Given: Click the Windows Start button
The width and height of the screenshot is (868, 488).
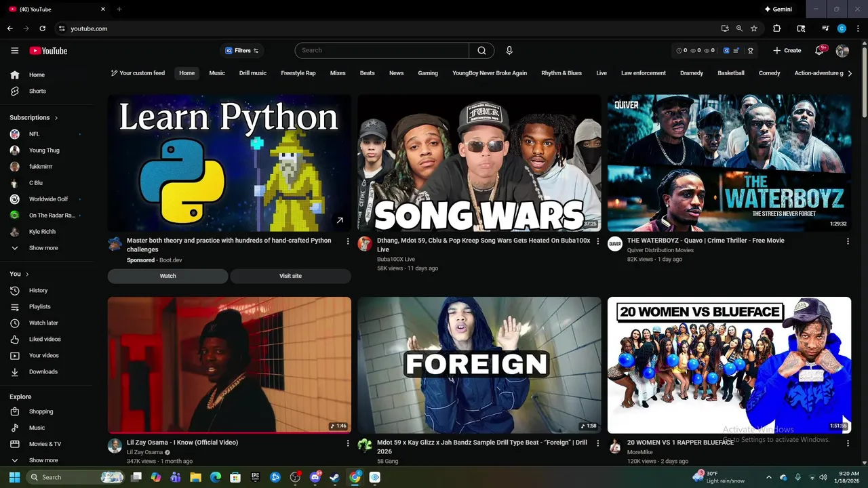Looking at the screenshot, I should (x=14, y=477).
